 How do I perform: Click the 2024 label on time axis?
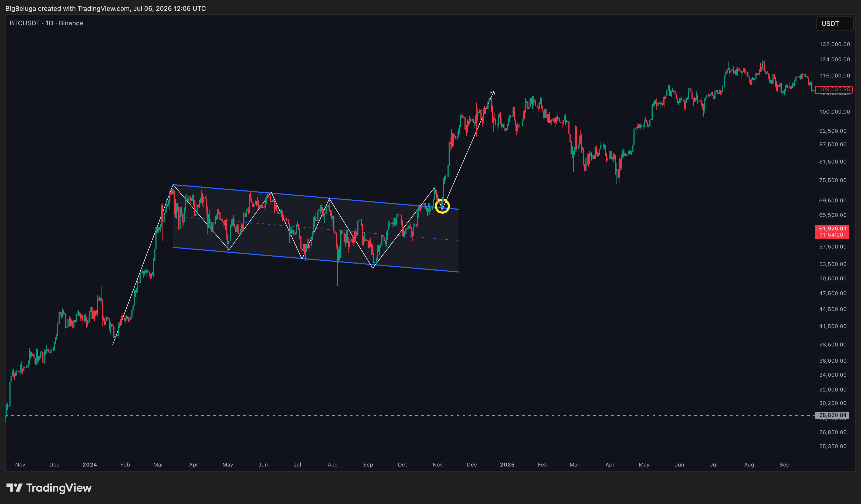click(90, 465)
